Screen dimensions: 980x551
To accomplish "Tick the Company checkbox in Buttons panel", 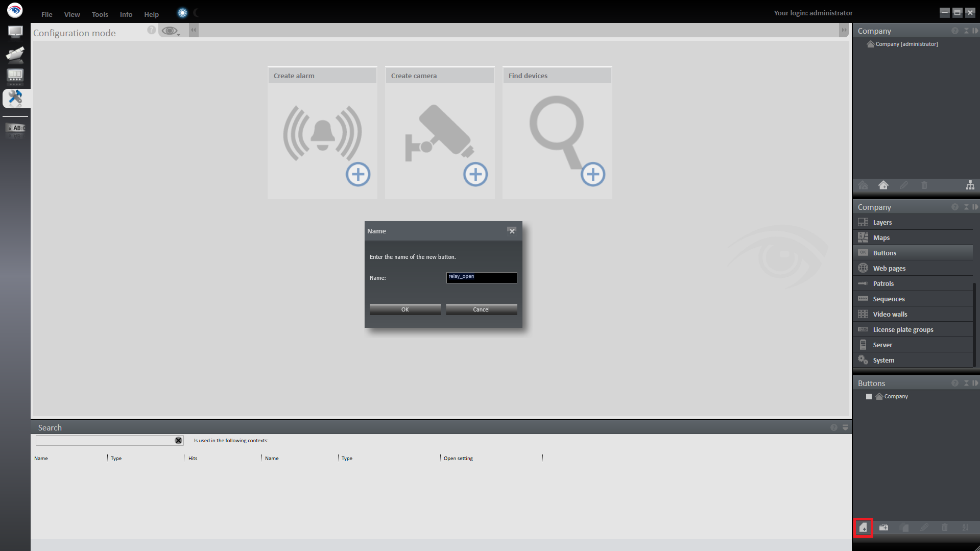I will [x=869, y=397].
